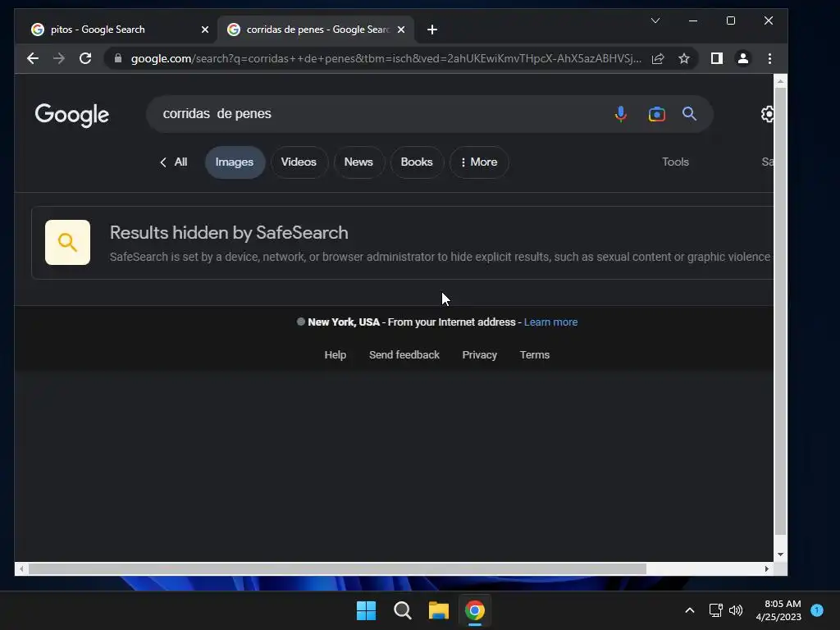
Task: Open the Privacy link
Action: tap(479, 354)
